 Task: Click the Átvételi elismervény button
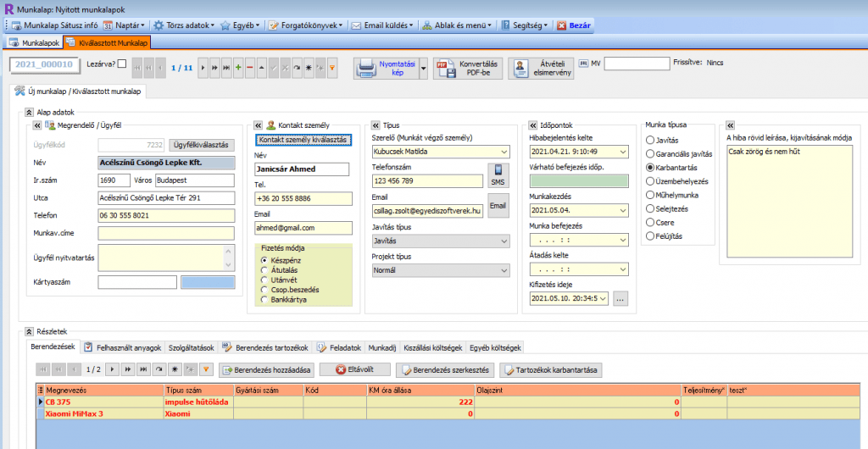(x=541, y=69)
